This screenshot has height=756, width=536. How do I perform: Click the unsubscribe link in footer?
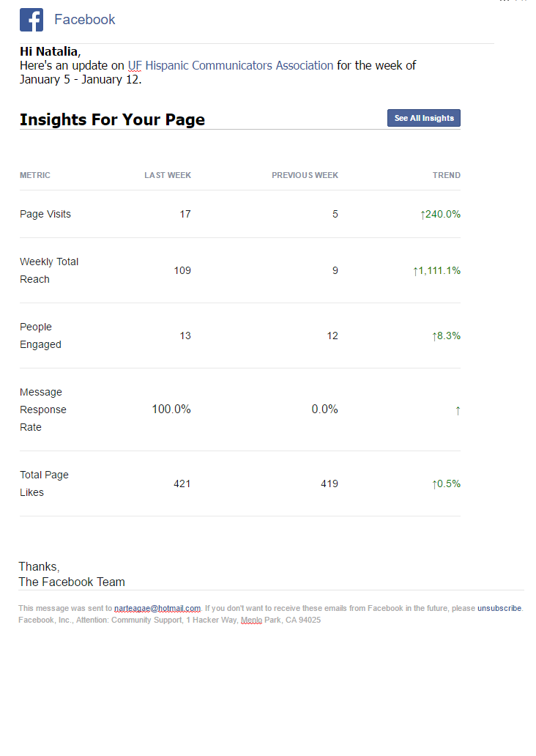click(499, 608)
